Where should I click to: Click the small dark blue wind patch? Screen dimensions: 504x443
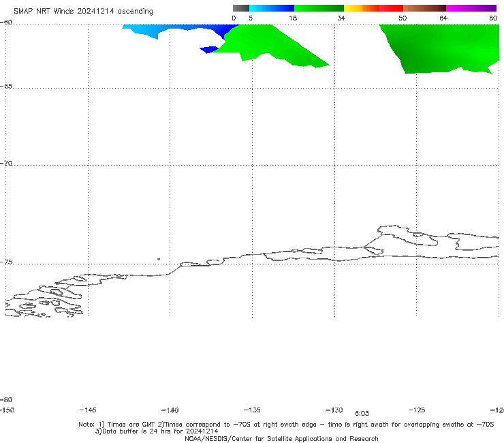tap(209, 50)
